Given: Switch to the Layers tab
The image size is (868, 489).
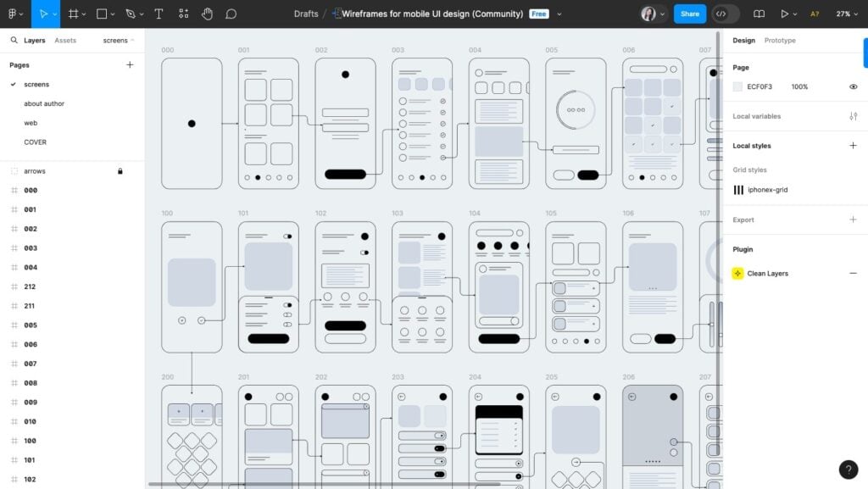Looking at the screenshot, I should pos(34,41).
